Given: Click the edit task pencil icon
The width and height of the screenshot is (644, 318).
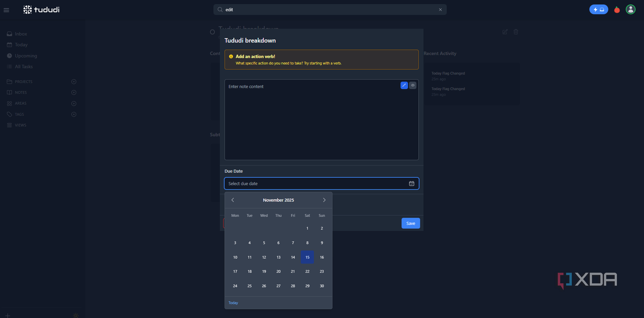Looking at the screenshot, I should 505,32.
